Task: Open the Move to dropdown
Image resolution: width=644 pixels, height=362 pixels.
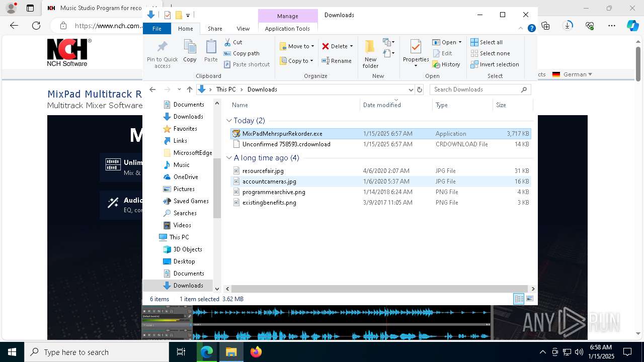Action: tap(297, 46)
